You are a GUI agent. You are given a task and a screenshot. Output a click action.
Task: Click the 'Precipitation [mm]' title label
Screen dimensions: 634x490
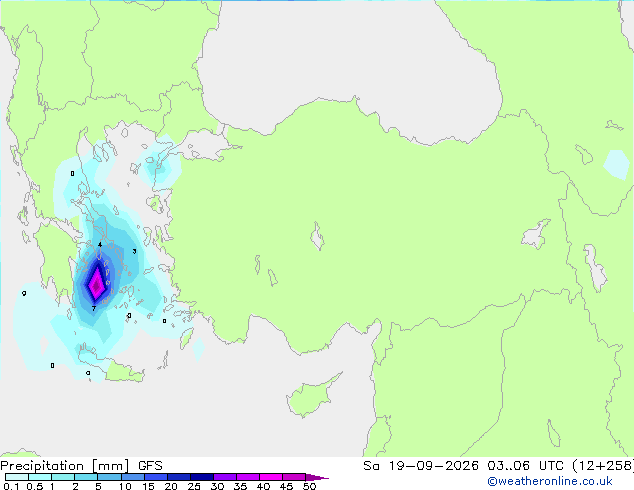point(65,466)
